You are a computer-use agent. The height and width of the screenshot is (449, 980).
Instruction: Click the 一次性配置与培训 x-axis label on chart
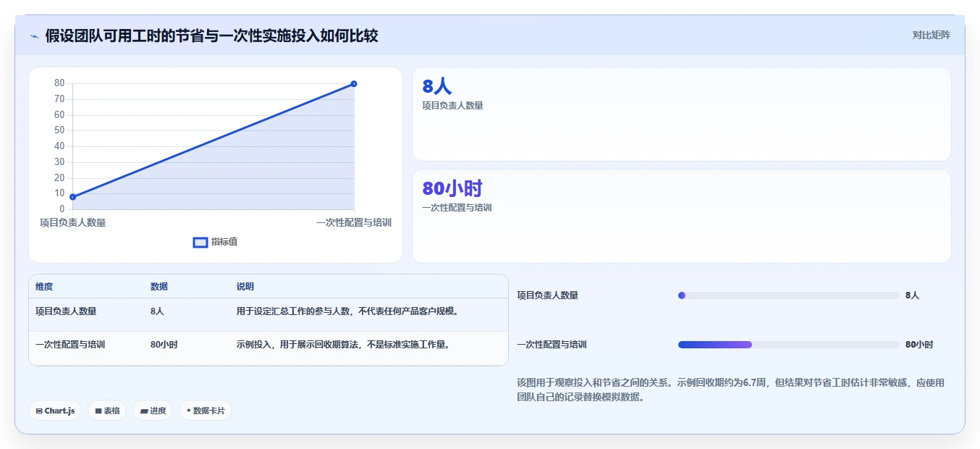[354, 223]
